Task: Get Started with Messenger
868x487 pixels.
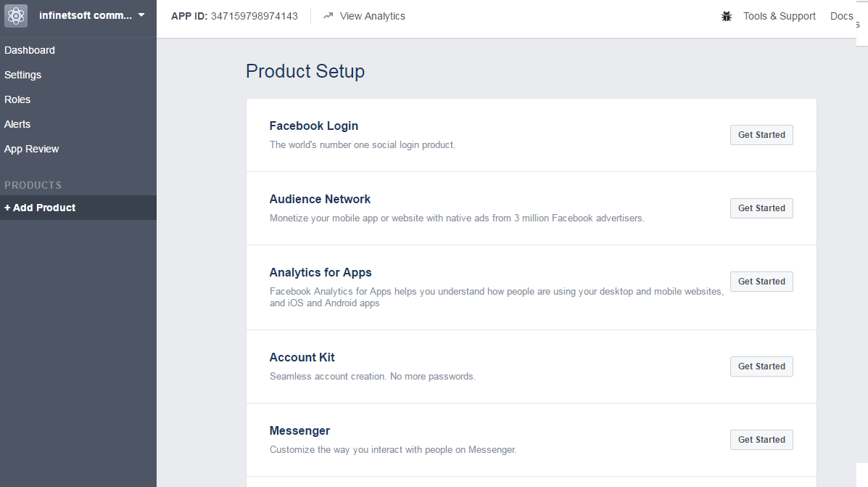Action: (x=761, y=440)
